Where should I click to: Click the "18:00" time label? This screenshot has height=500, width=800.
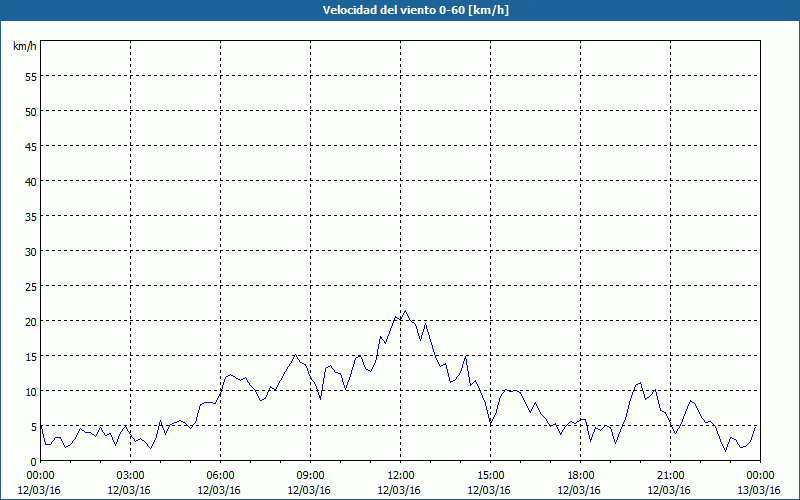click(580, 476)
